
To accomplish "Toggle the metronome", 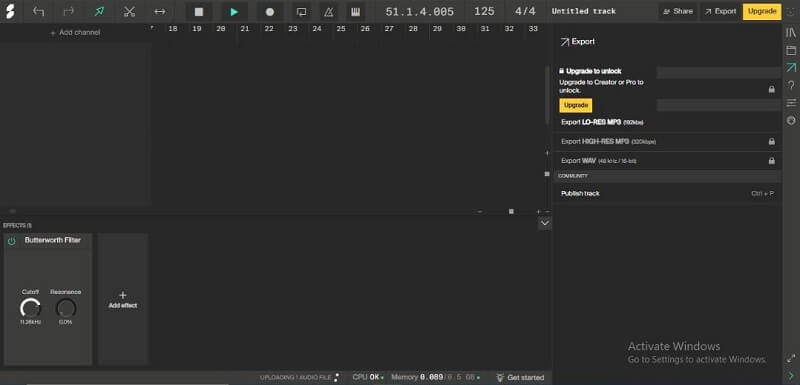I will tap(329, 12).
